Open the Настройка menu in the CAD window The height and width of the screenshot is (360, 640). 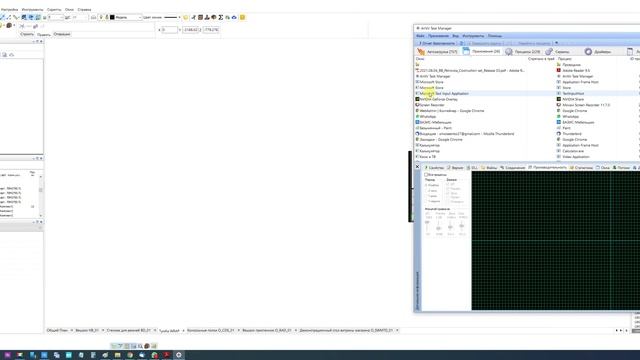tap(9, 9)
